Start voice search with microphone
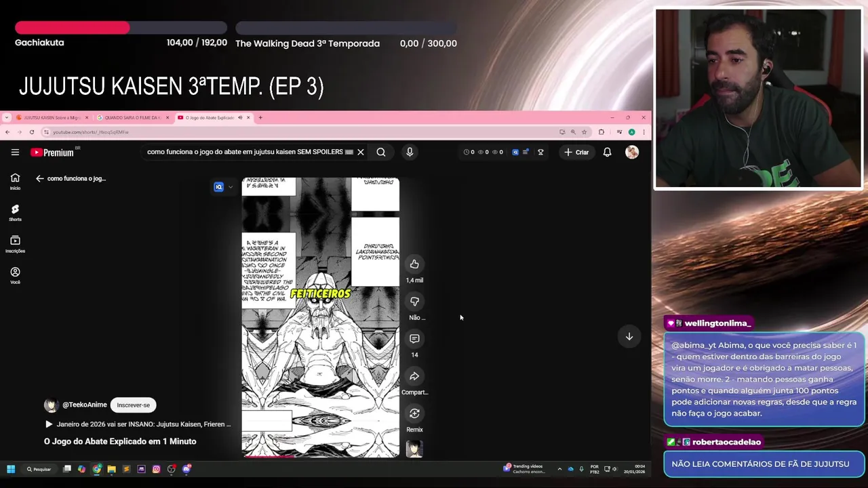 point(410,152)
